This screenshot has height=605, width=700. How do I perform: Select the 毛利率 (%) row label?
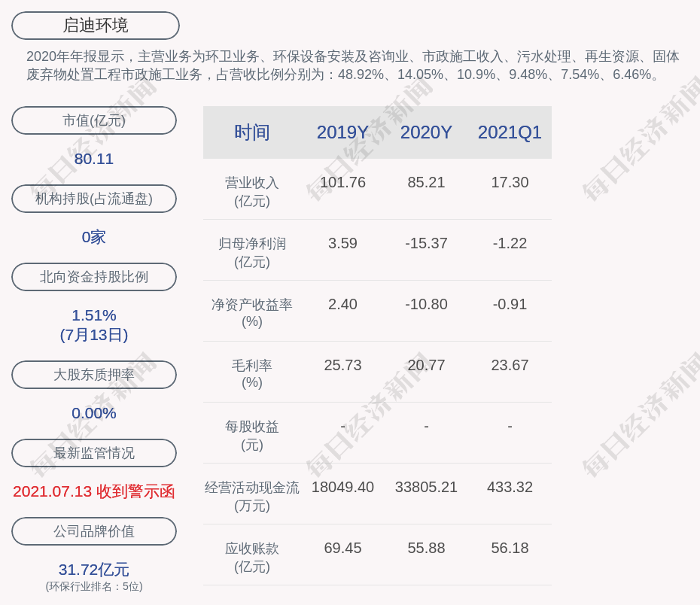252,374
